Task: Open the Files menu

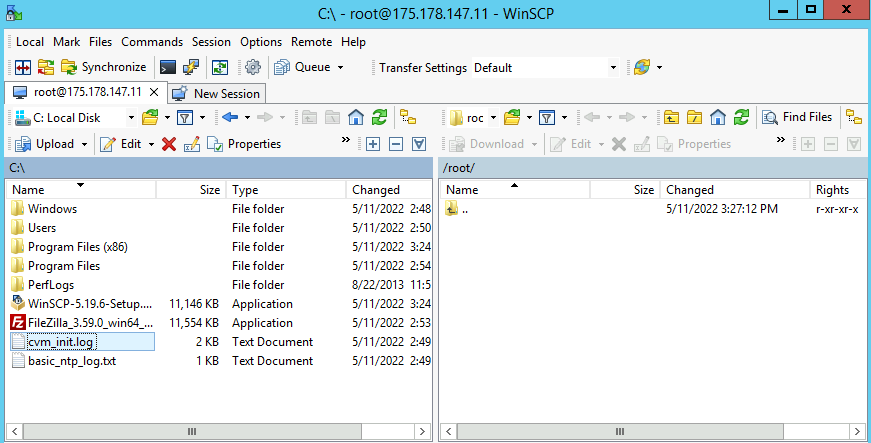Action: tap(101, 42)
